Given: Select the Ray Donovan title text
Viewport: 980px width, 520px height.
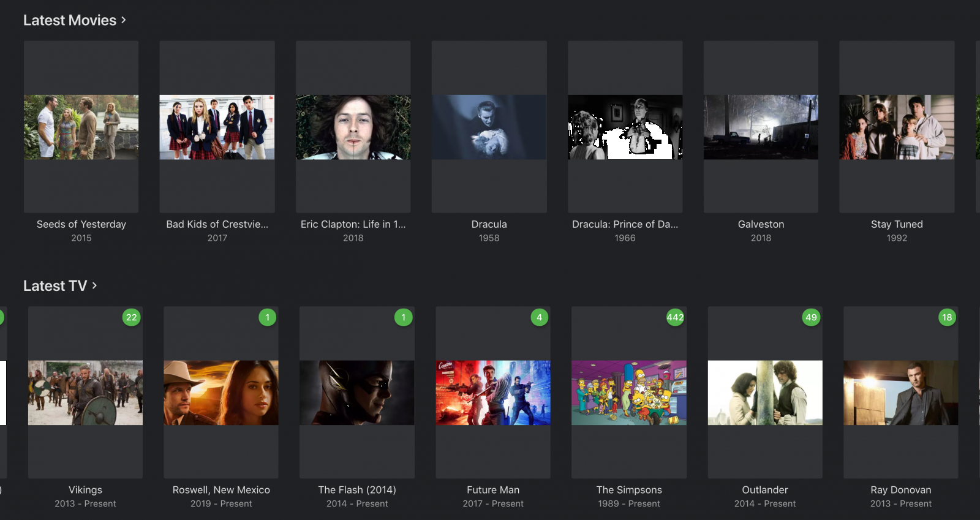Looking at the screenshot, I should [901, 490].
